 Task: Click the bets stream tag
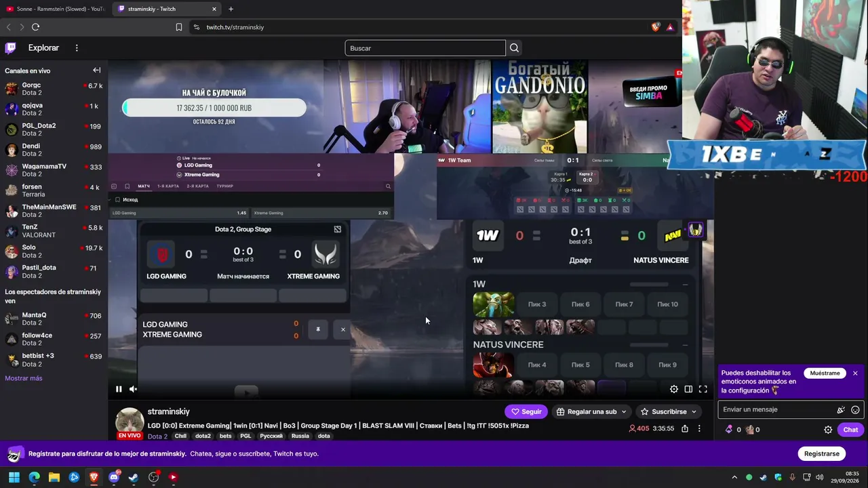coord(226,436)
